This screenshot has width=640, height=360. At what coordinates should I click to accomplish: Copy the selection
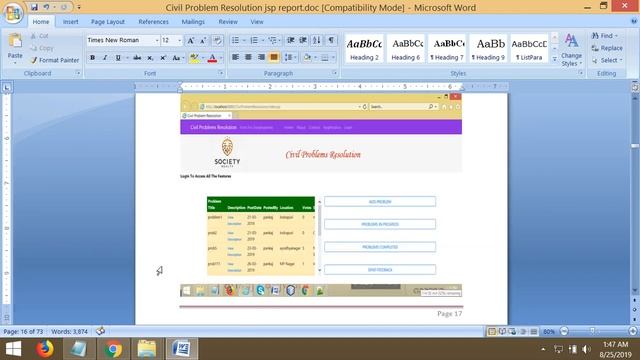[x=42, y=48]
